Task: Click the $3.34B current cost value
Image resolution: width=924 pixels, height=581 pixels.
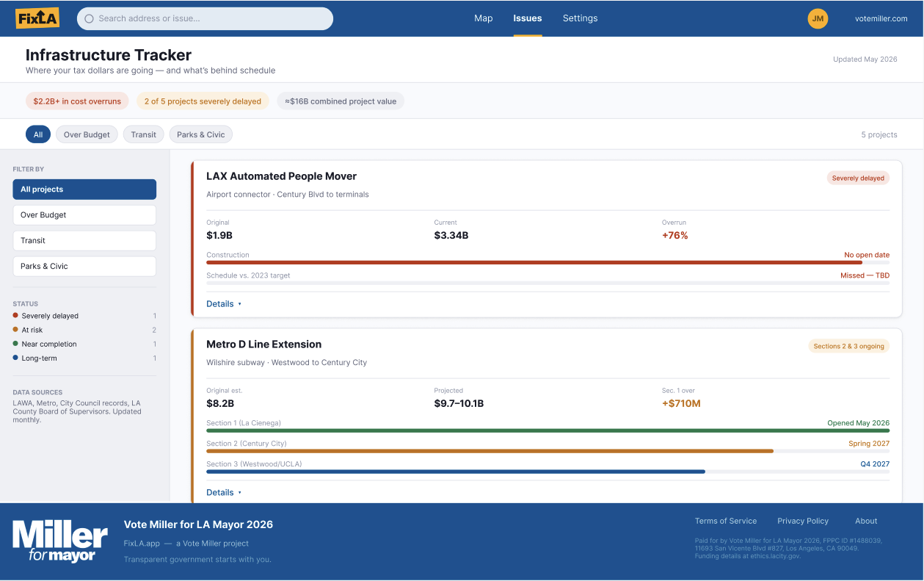Action: coord(451,236)
